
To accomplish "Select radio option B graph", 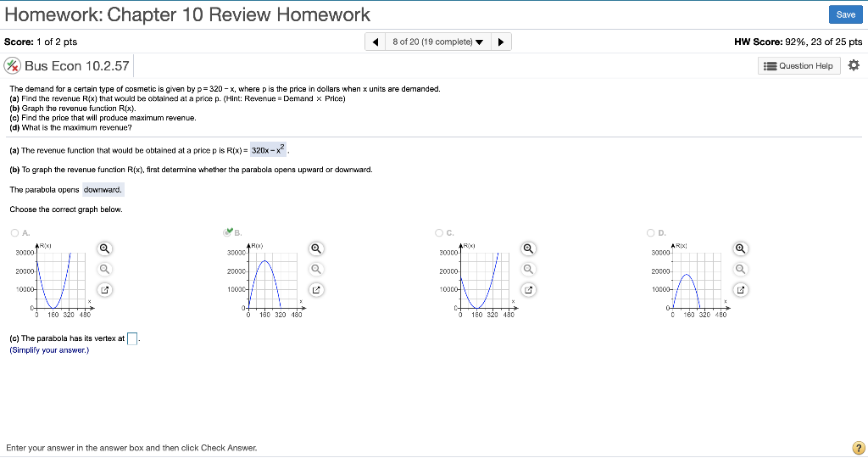I will tap(227, 232).
